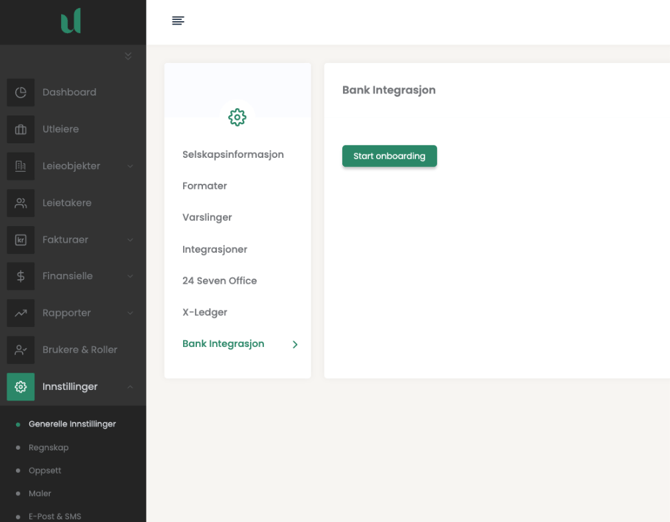Open the Regnskap submenu link
670x522 pixels.
point(48,447)
